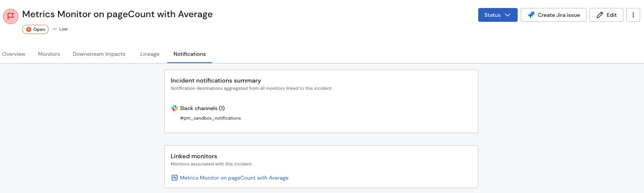The height and width of the screenshot is (193, 644).
Task: Switch to the Overview tab
Action: point(14,54)
